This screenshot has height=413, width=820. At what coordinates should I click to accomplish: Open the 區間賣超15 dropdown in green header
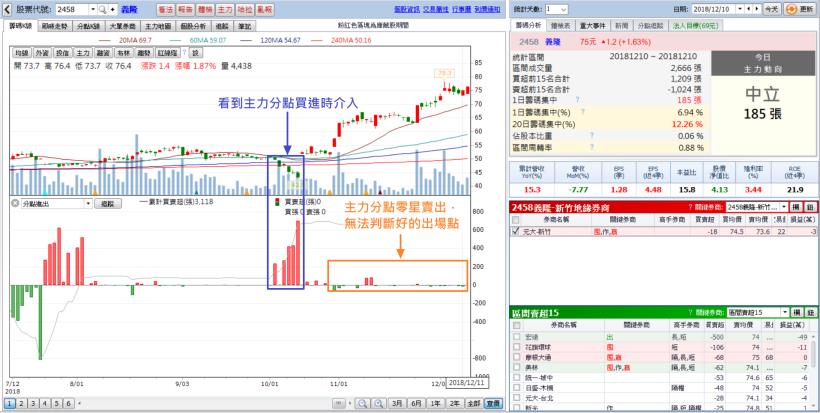pyautogui.click(x=758, y=312)
